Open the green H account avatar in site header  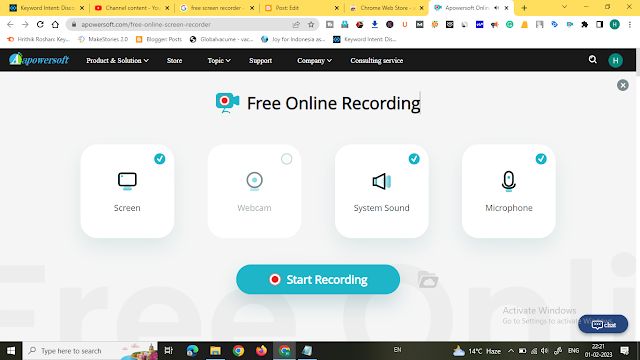point(616,60)
